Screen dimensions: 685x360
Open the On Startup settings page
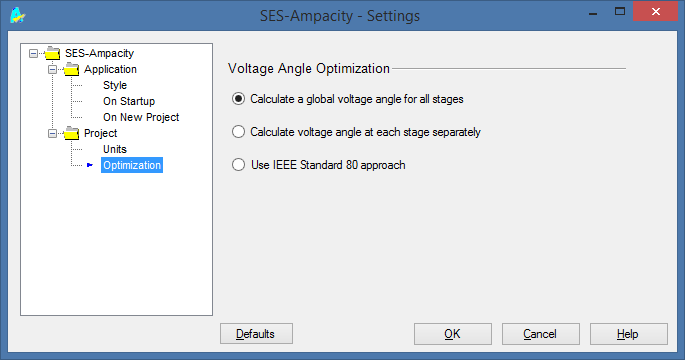129,101
